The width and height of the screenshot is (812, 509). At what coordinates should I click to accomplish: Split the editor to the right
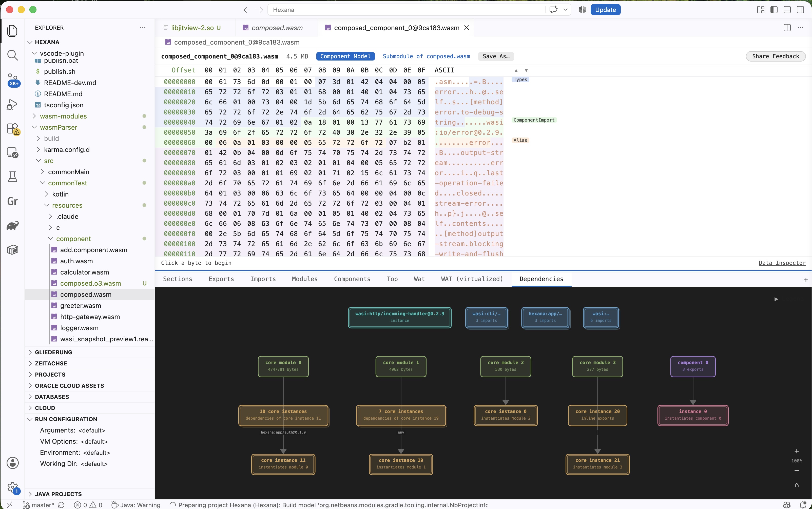pos(787,28)
